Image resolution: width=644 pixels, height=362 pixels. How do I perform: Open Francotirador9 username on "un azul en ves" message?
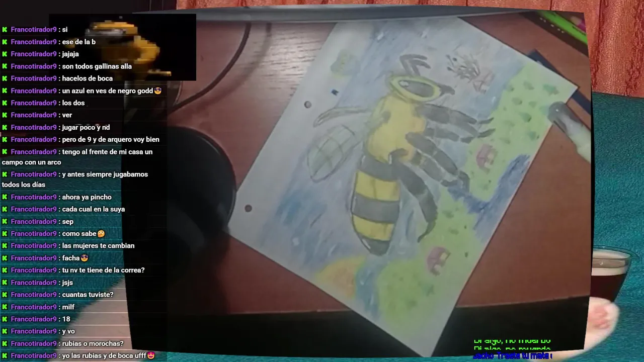point(34,91)
